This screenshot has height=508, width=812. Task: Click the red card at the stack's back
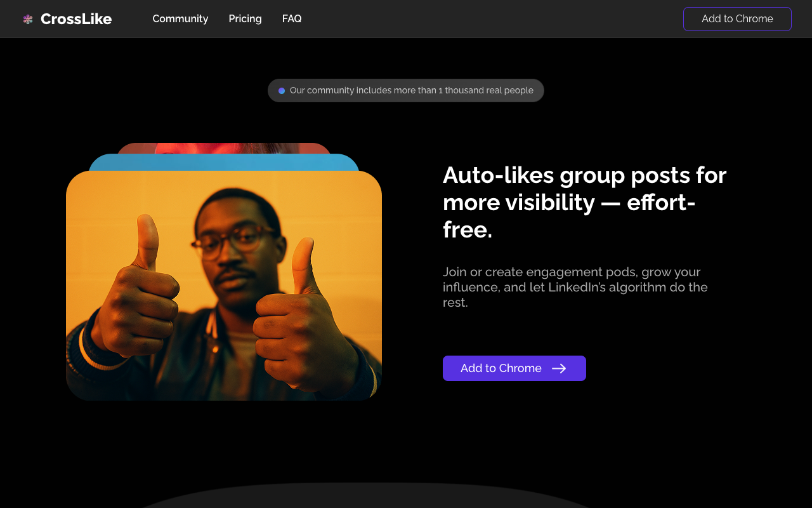click(224, 148)
